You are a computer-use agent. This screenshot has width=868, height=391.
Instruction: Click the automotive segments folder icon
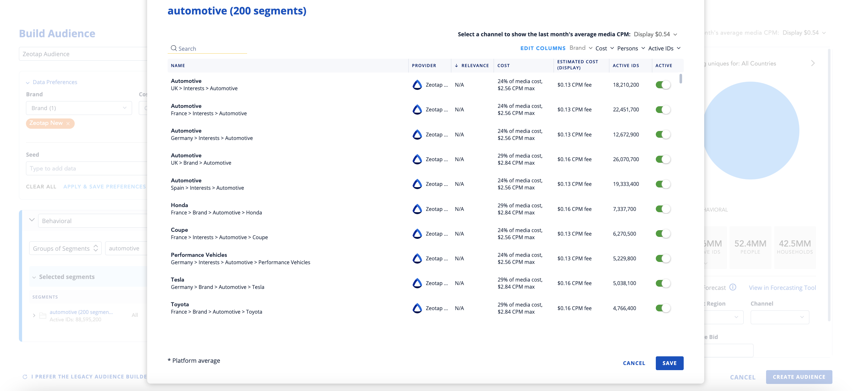point(43,316)
